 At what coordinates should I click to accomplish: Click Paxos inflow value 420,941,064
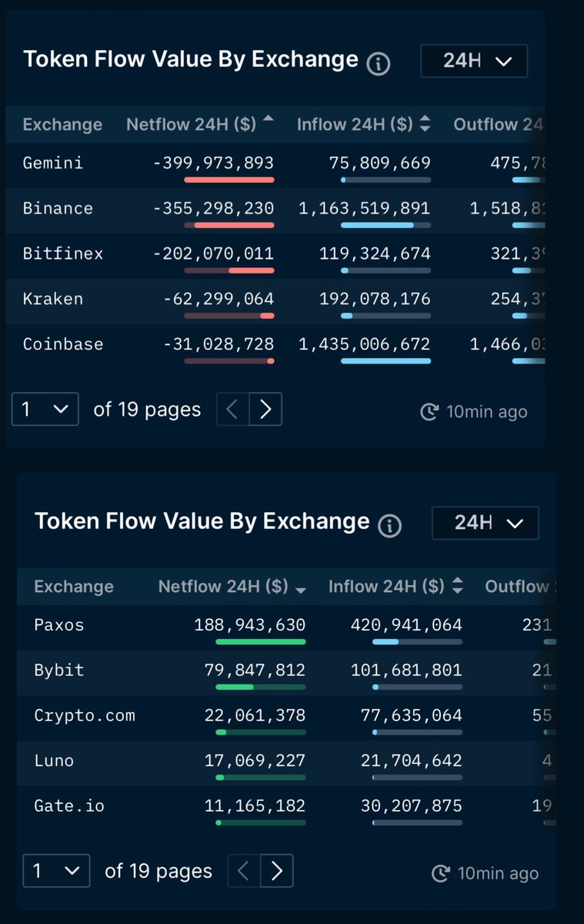(407, 624)
